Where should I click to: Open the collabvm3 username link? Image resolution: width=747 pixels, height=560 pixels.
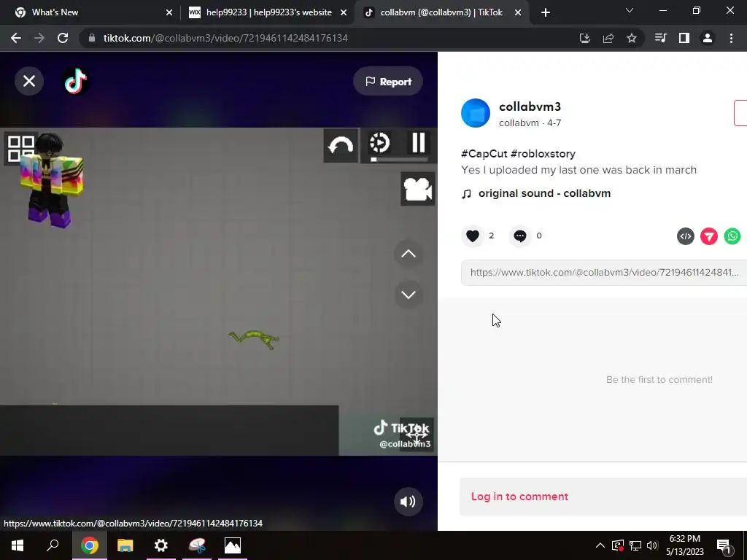[x=530, y=106]
